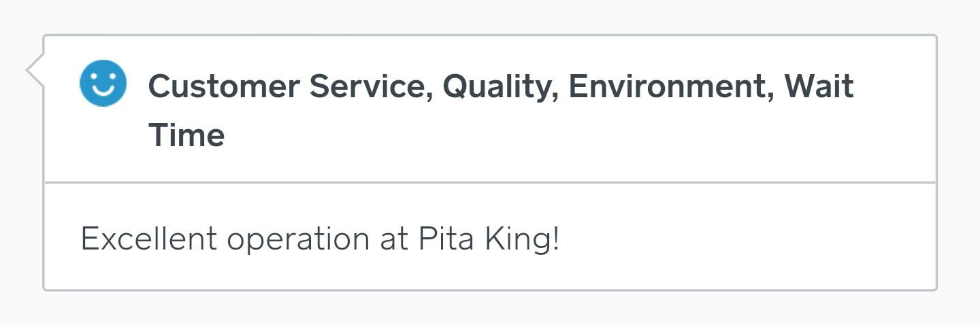Click empty header space right of "Time"
This screenshot has height=327, width=980.
point(544,136)
